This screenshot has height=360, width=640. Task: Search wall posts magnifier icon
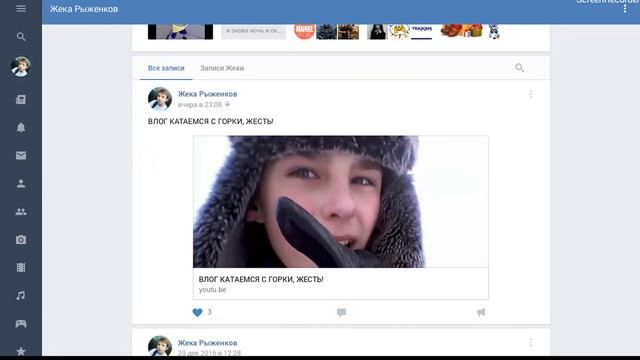[519, 68]
